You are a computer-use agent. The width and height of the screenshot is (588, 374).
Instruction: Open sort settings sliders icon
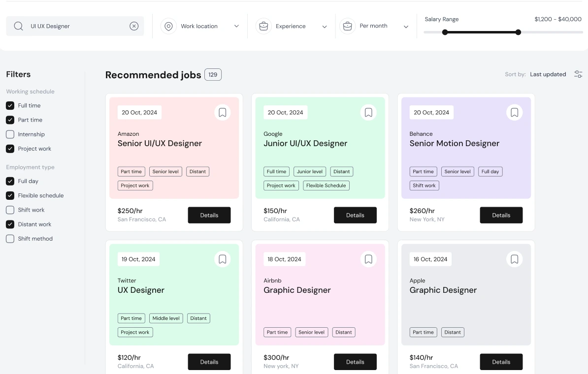(578, 74)
